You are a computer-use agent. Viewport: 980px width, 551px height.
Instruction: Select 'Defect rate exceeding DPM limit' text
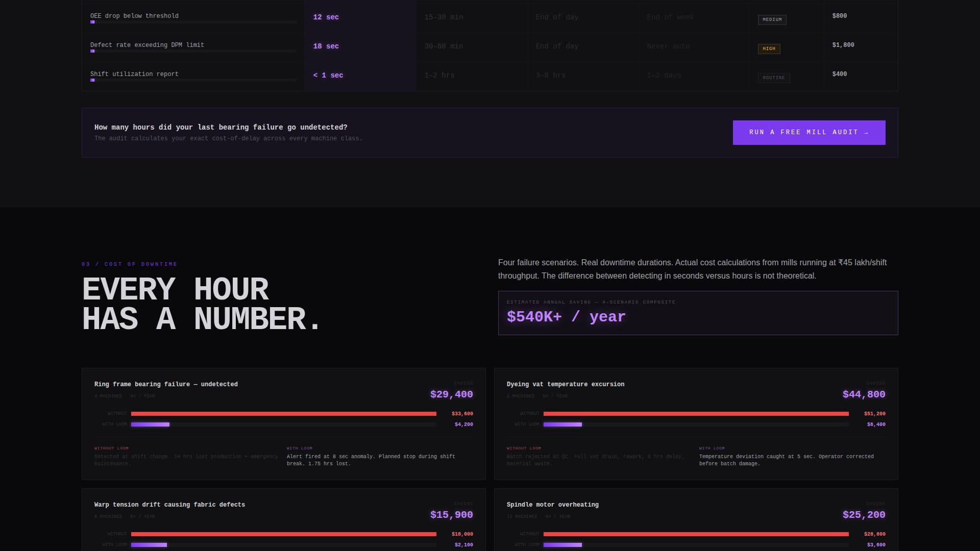[x=147, y=45]
